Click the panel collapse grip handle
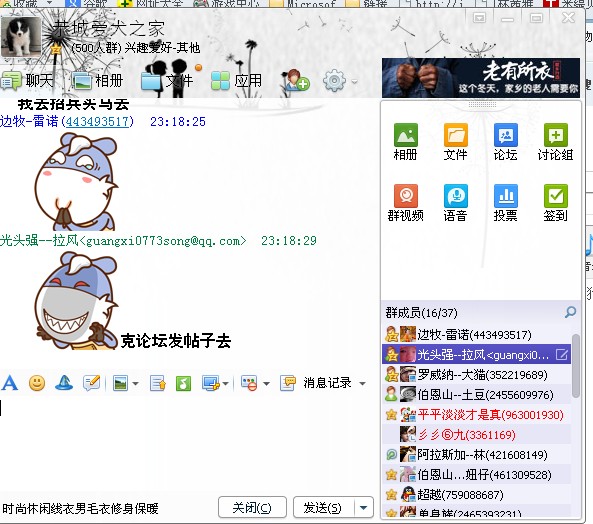This screenshot has height=524, width=593. pos(482,104)
